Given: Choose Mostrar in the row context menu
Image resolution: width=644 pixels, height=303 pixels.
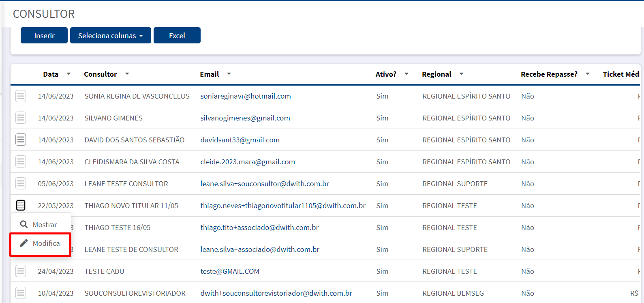Looking at the screenshot, I should (x=41, y=224).
